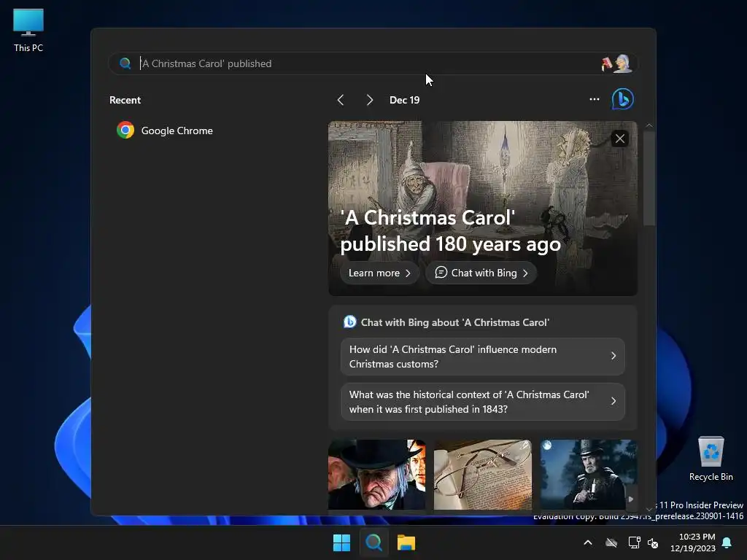The width and height of the screenshot is (747, 560).
Task: Open Google Chrome from Recent list
Action: [164, 131]
